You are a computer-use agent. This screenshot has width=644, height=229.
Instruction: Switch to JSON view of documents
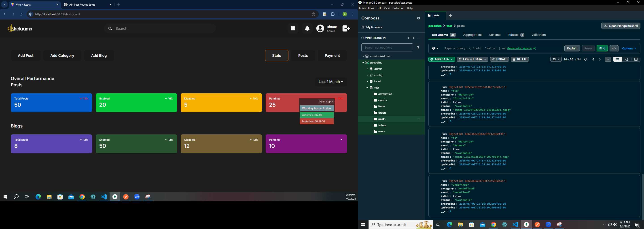coord(627,59)
